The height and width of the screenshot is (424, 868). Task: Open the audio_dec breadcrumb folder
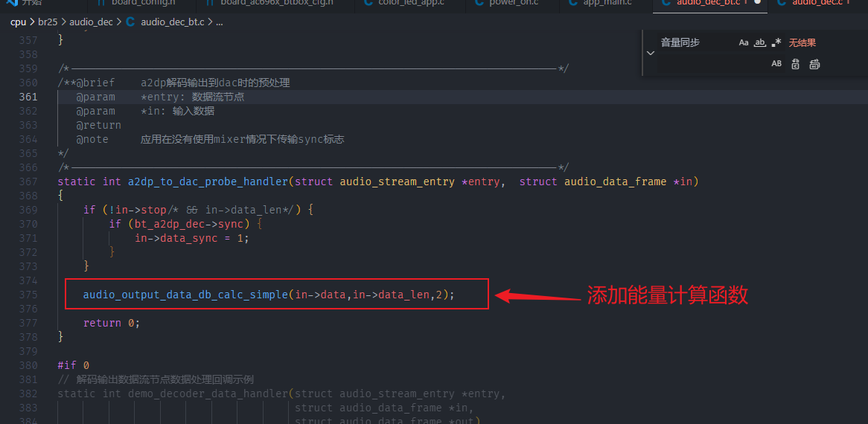click(x=91, y=22)
